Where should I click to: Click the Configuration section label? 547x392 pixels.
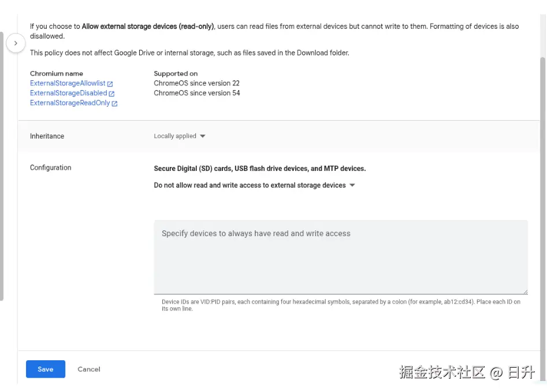tap(51, 167)
